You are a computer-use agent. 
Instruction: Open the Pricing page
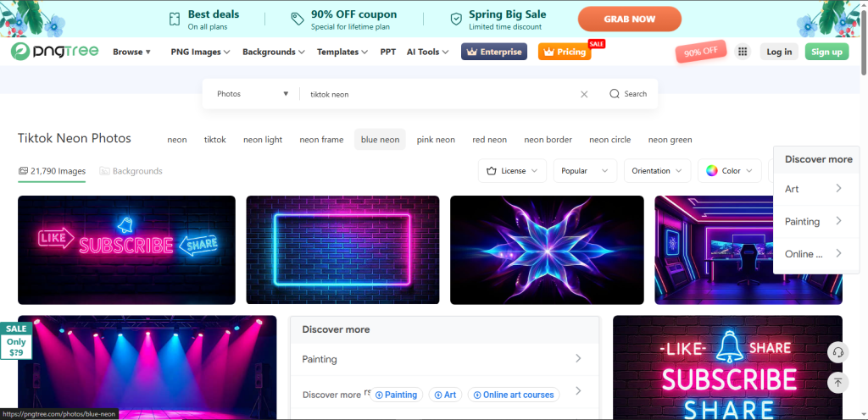click(565, 52)
